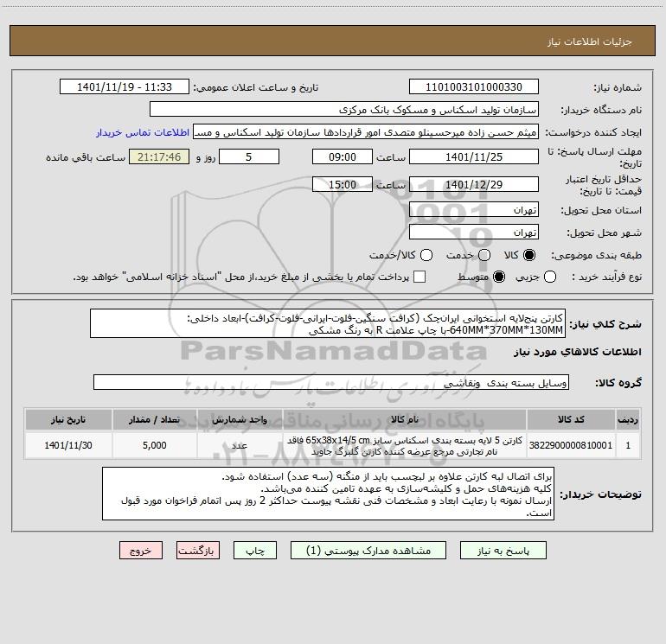Click the price validity time 15:00
666x644 pixels.
(343, 185)
